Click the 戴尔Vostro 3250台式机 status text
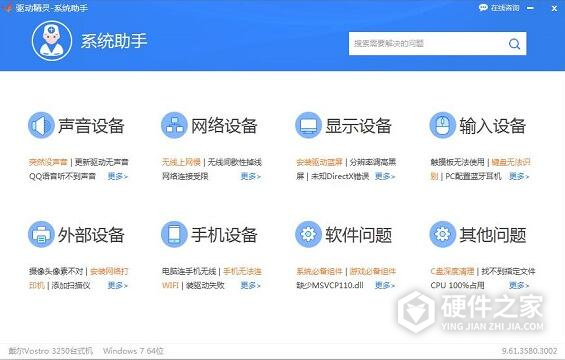This screenshot has height=360, width=565. [50, 351]
